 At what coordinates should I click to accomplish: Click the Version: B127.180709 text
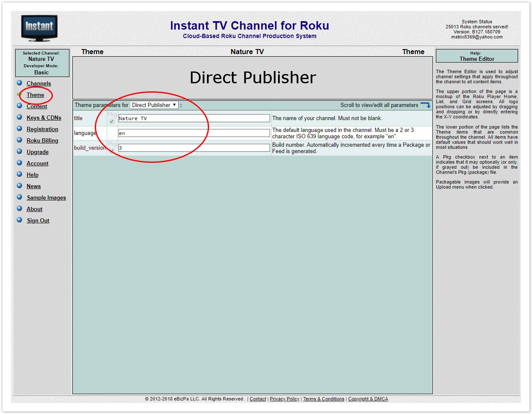pyautogui.click(x=477, y=32)
